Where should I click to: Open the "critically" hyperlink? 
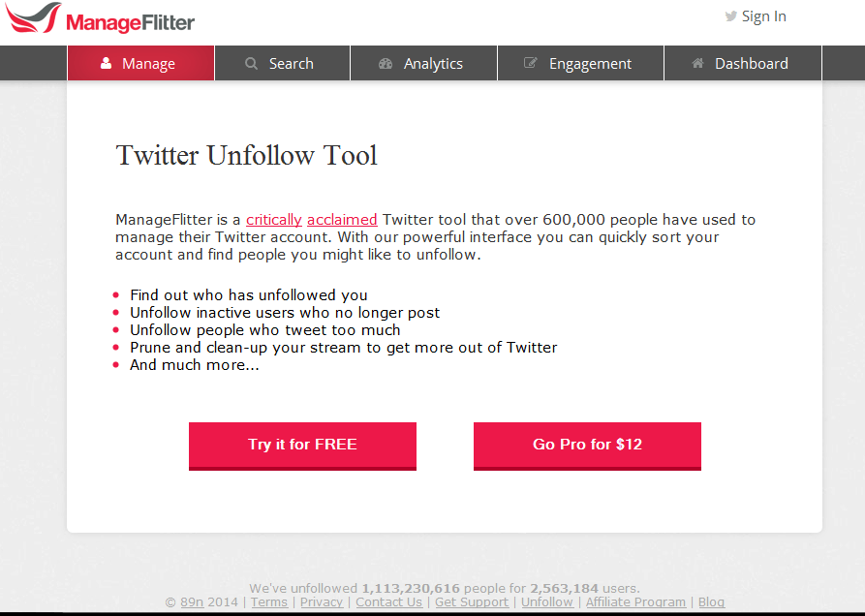point(274,220)
